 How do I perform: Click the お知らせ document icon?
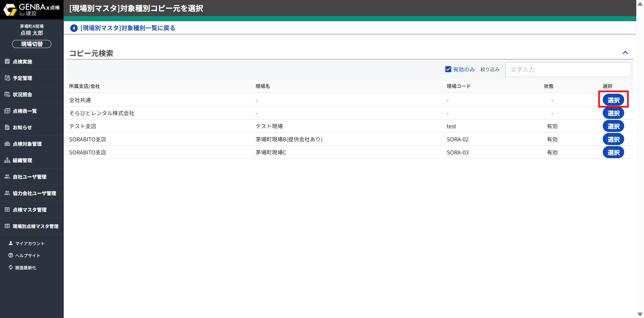(7, 127)
